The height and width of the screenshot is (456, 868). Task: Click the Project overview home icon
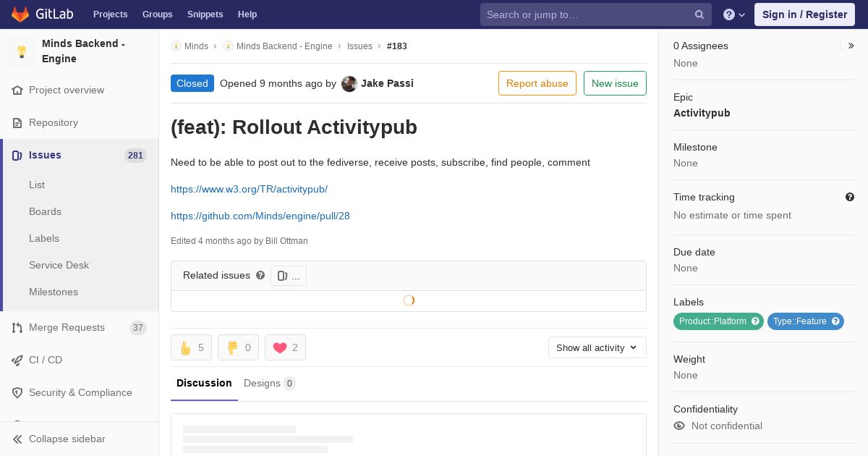17,90
